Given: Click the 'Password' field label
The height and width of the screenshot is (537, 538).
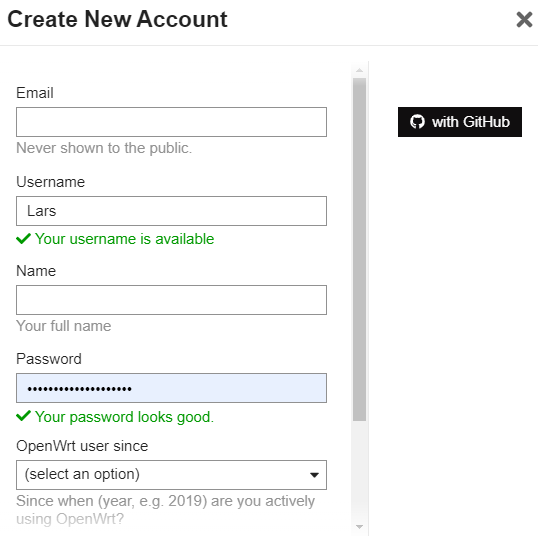Looking at the screenshot, I should click(x=49, y=359).
